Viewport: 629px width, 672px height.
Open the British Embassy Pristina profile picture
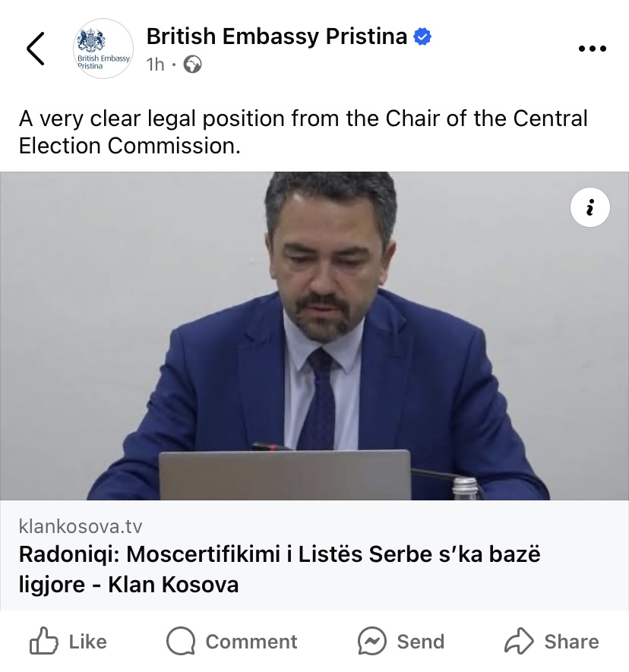click(103, 49)
